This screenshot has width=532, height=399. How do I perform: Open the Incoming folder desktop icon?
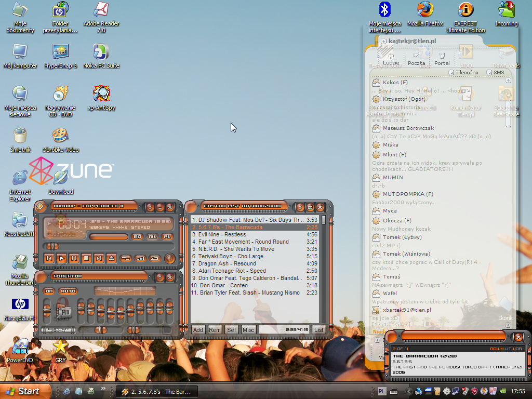[x=506, y=14]
